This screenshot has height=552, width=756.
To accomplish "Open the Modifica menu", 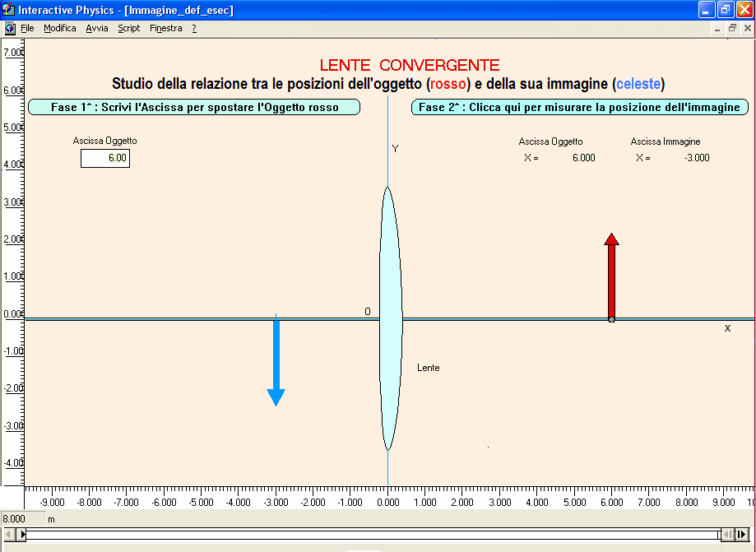I will click(60, 28).
